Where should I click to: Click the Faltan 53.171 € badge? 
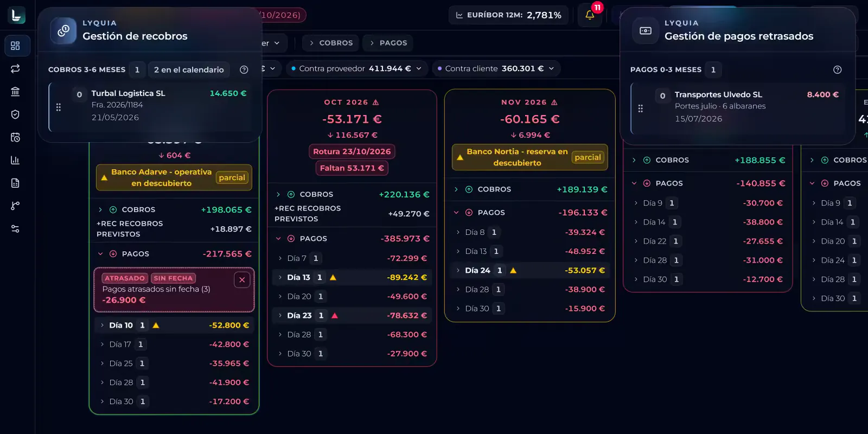click(x=352, y=168)
